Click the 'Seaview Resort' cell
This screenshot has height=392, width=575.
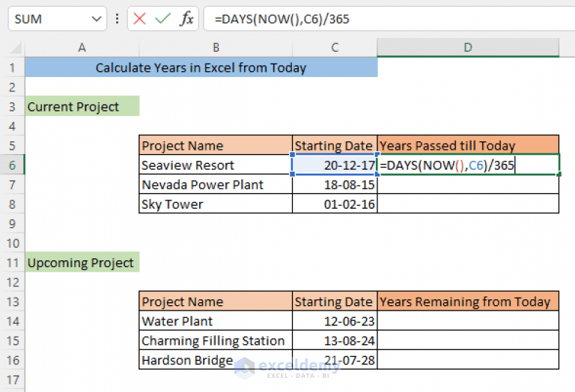tap(216, 165)
